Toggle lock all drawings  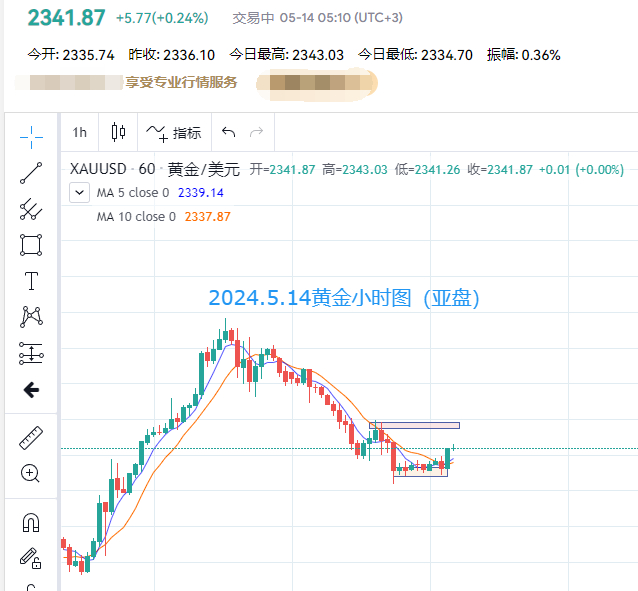31,558
